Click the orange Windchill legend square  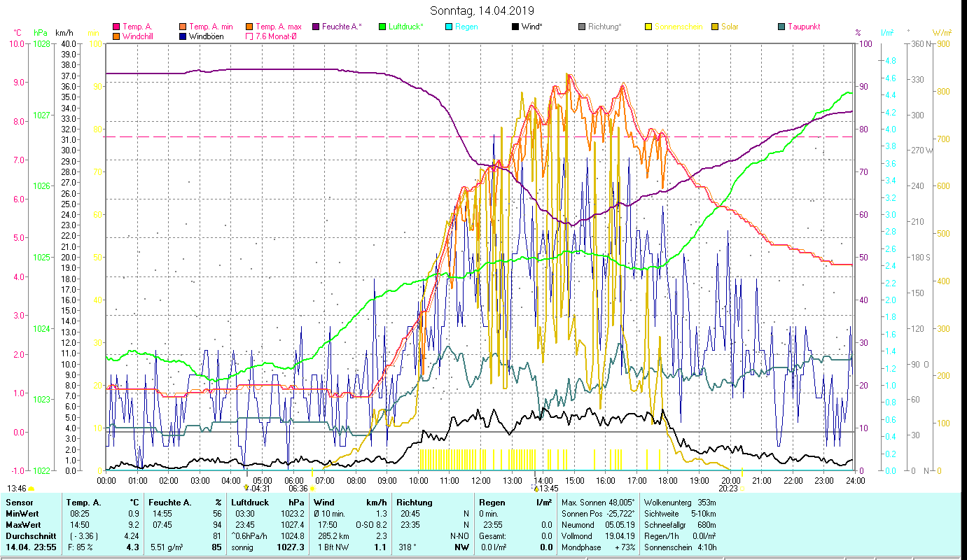[116, 36]
